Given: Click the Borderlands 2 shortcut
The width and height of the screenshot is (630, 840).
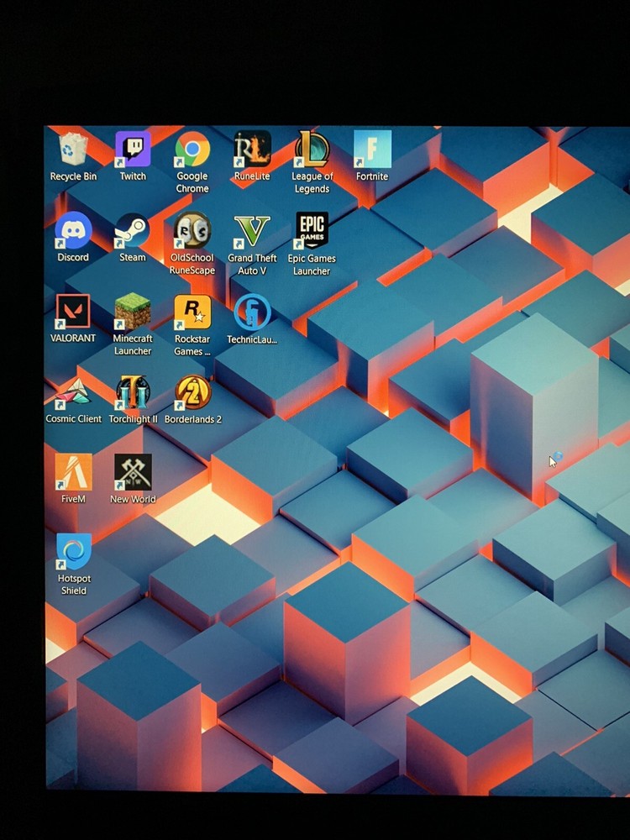Looking at the screenshot, I should [x=192, y=392].
